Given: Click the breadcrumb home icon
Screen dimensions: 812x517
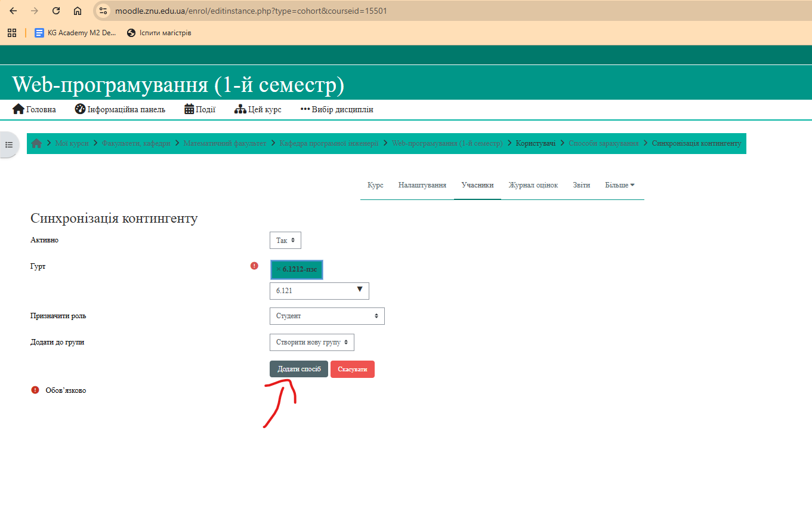Looking at the screenshot, I should [x=37, y=143].
